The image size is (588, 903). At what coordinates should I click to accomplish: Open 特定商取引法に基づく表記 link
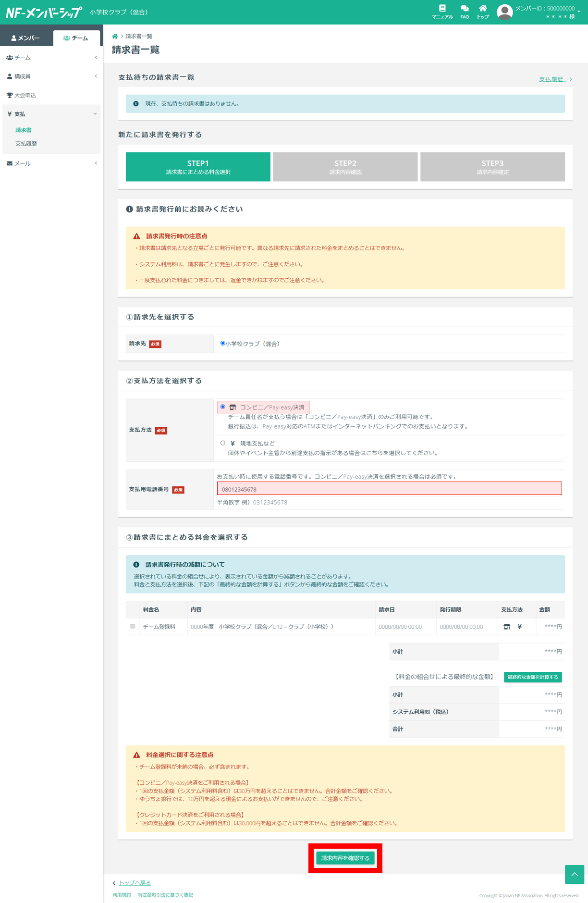(165, 895)
